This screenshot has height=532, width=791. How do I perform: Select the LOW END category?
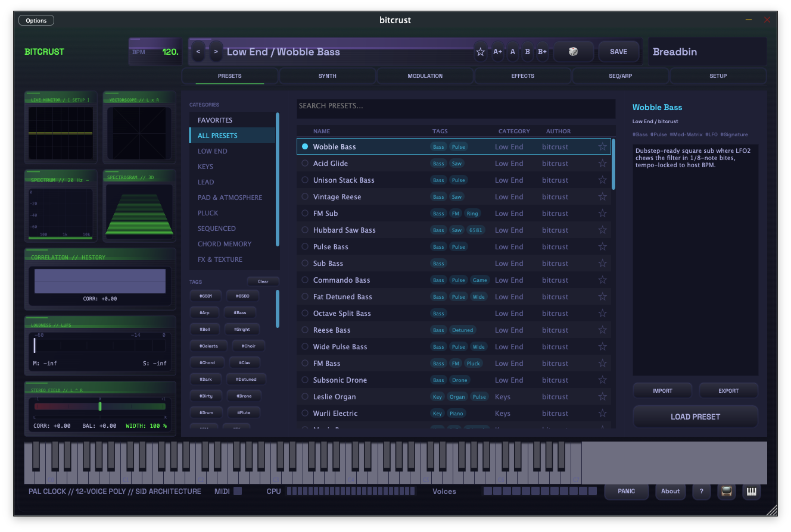pyautogui.click(x=211, y=151)
